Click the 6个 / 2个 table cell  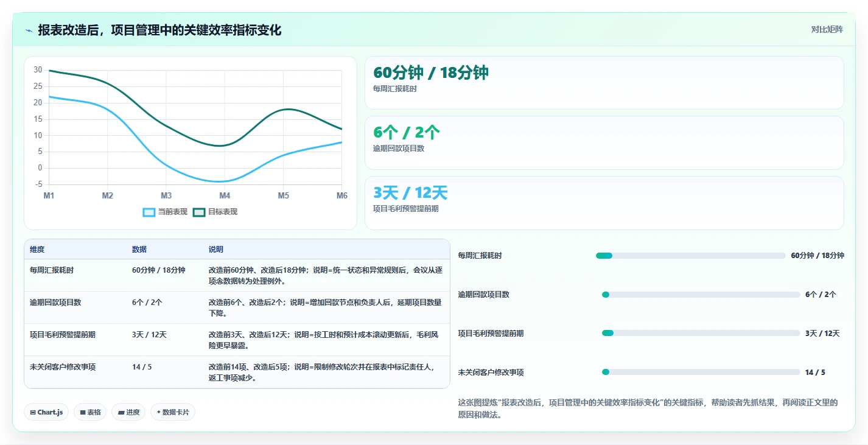pyautogui.click(x=147, y=302)
